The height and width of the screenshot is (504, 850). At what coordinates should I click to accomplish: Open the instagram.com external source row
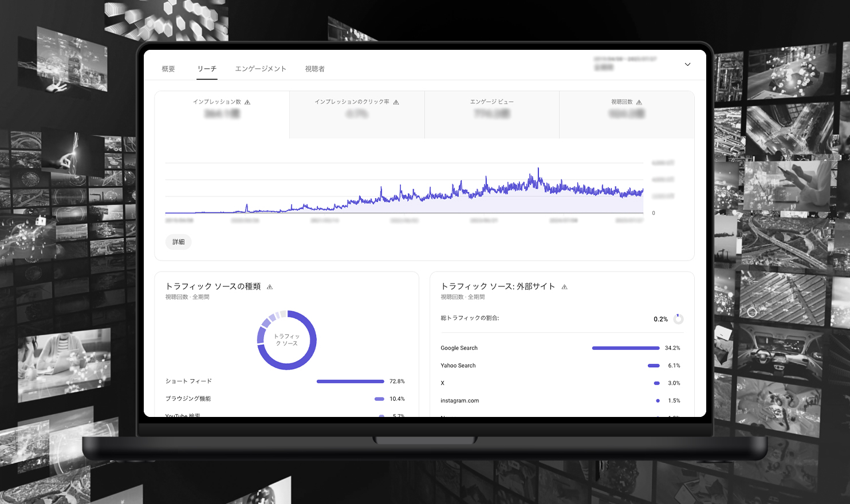459,401
